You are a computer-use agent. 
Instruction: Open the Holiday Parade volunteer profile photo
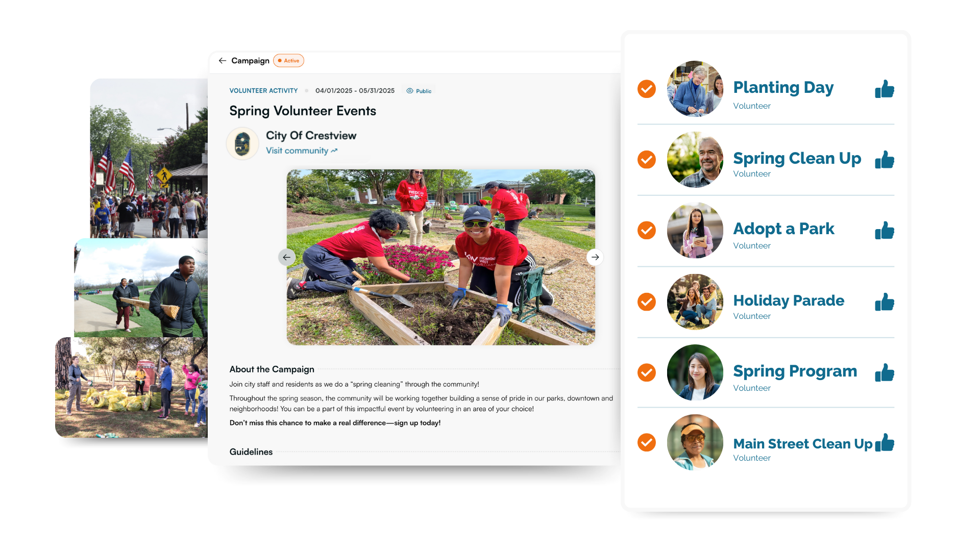[x=695, y=302]
